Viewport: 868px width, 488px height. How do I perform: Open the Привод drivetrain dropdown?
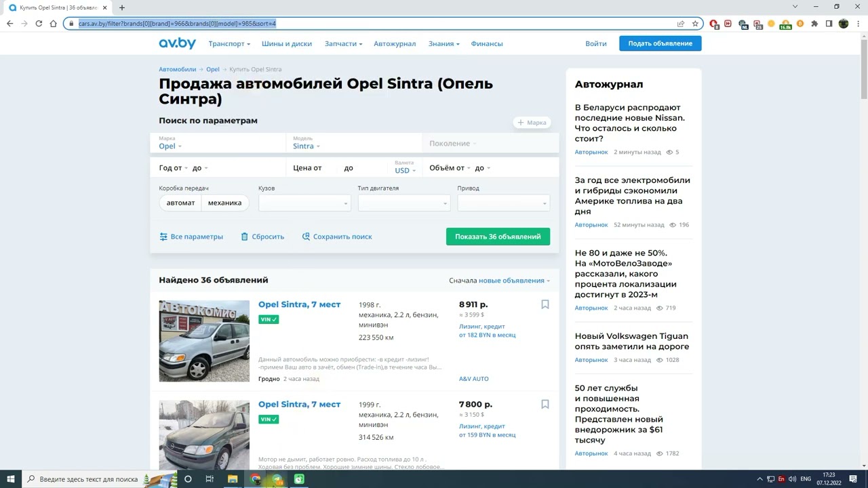point(504,203)
